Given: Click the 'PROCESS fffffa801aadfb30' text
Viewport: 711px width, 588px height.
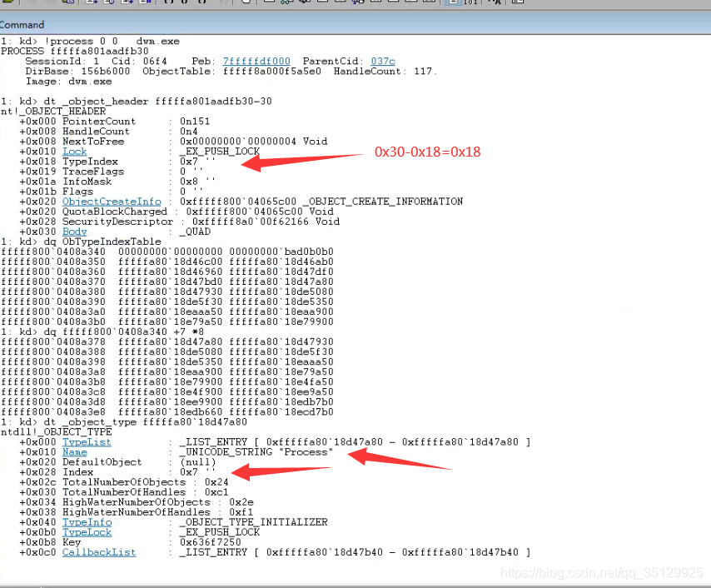Looking at the screenshot, I should tap(75, 52).
